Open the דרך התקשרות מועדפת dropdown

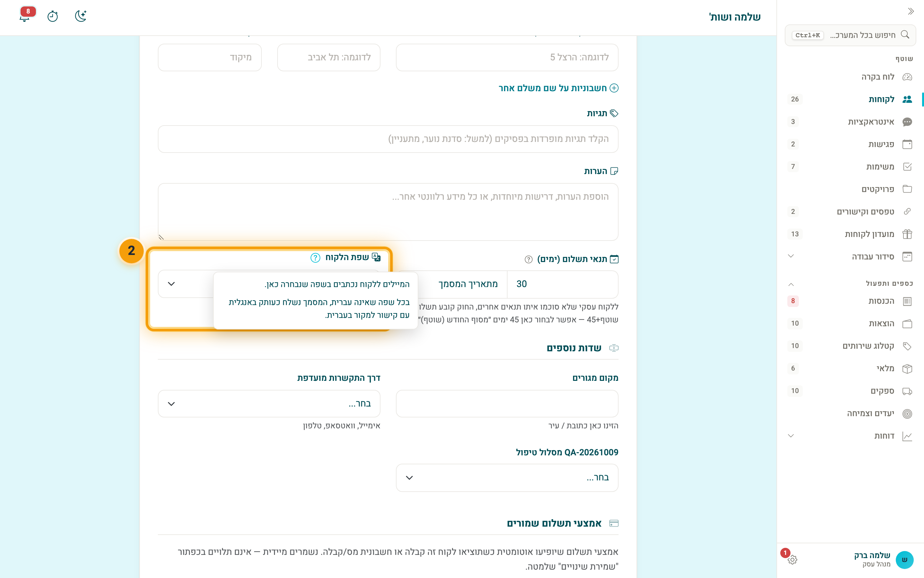[x=269, y=404]
